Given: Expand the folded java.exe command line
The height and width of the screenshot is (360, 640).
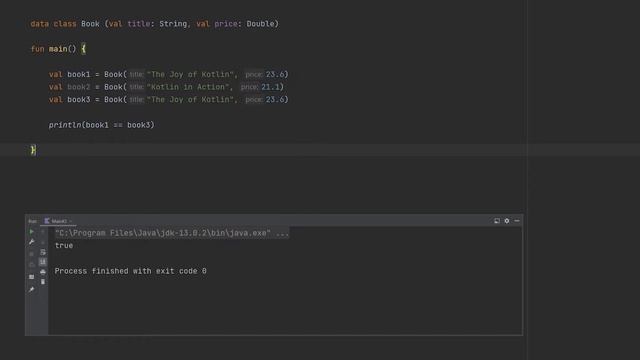Looking at the screenshot, I should [172, 233].
